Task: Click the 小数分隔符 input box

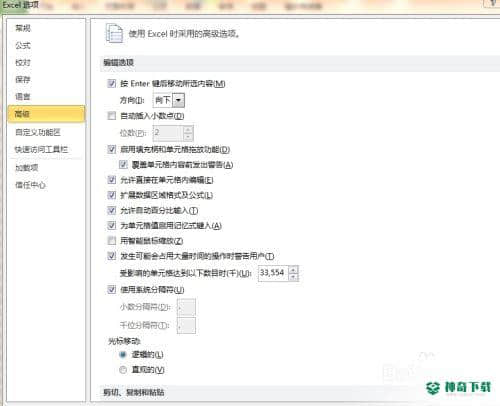Action: point(186,307)
